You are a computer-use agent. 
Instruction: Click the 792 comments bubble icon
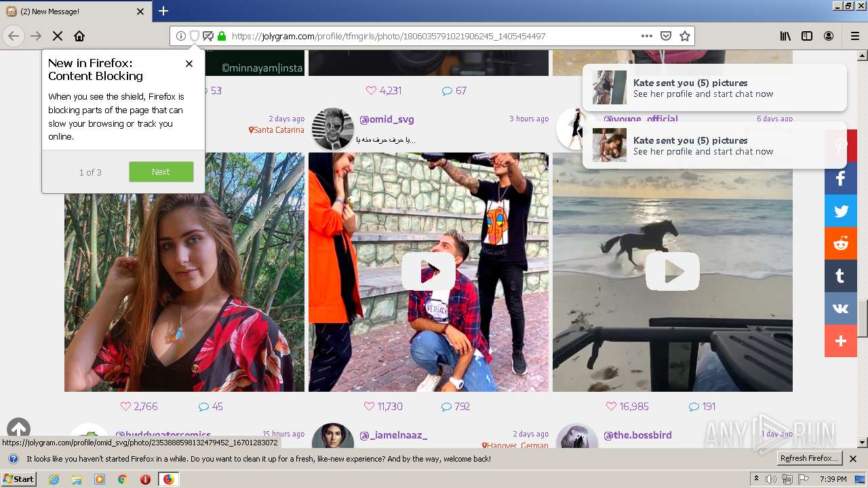click(446, 407)
